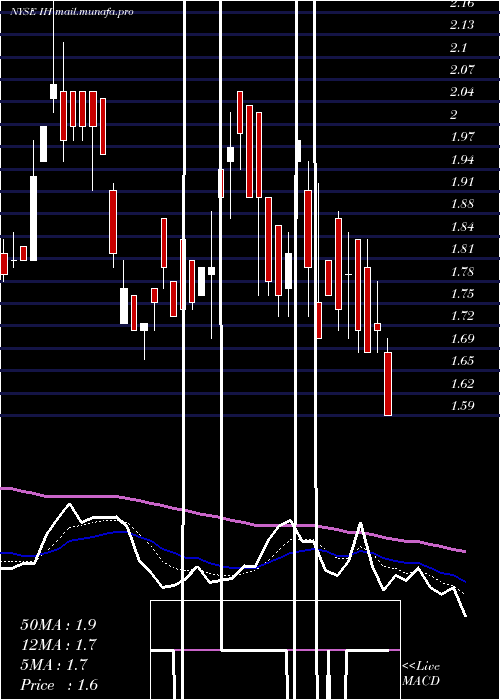
Task: Click the 'Price : 1.6' legend entry
Action: pyautogui.click(x=59, y=685)
